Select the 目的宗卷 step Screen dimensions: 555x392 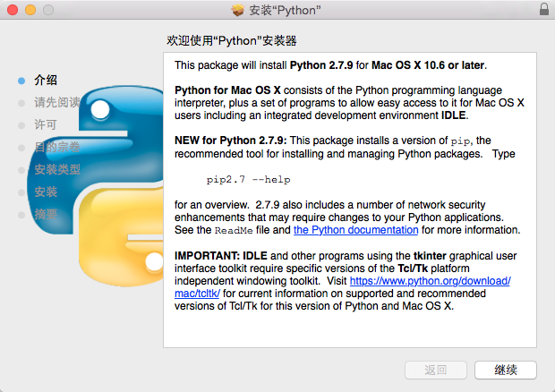pos(57,147)
